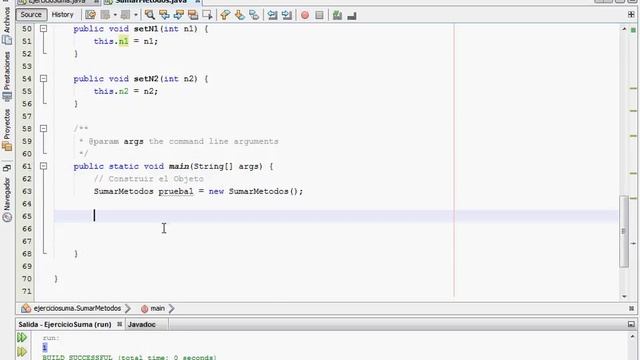Click 'main' in the method signature
This screenshot has width=640, height=360.
tap(179, 166)
